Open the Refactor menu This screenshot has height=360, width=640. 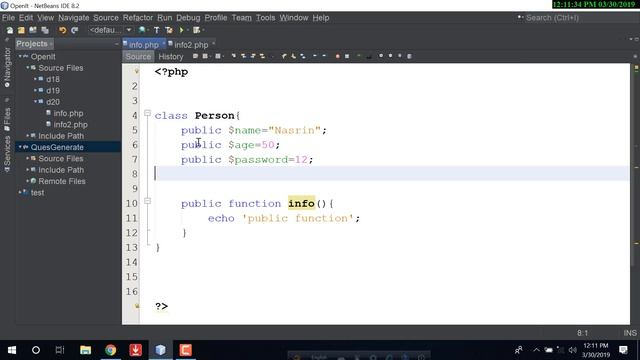point(138,18)
